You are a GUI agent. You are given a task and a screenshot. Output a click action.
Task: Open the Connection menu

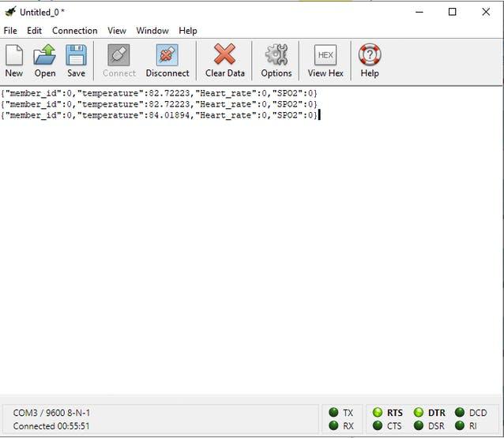(74, 31)
